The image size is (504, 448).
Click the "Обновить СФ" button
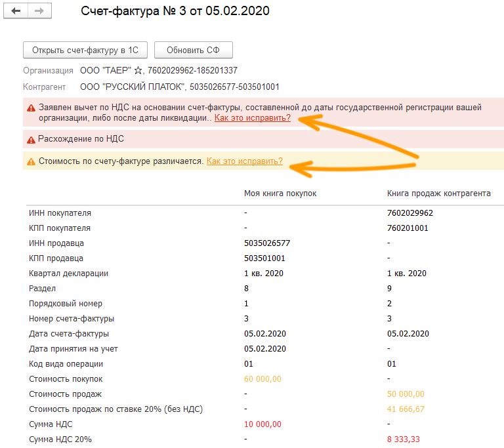click(x=193, y=50)
